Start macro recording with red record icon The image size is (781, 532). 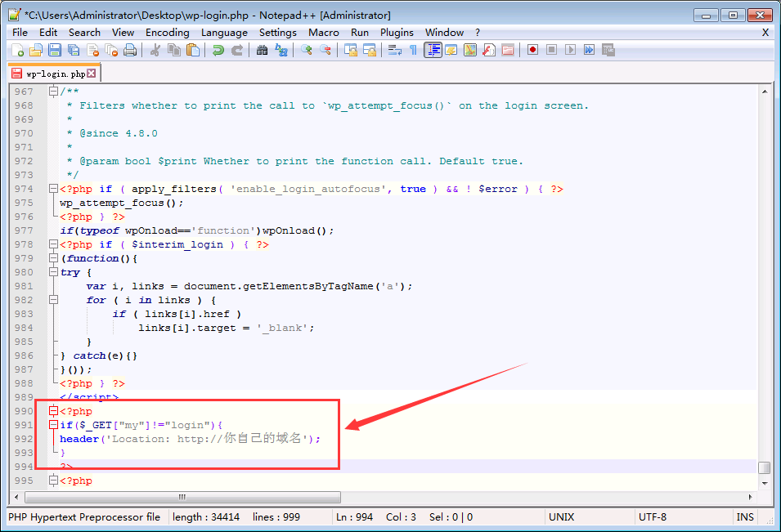(x=533, y=51)
